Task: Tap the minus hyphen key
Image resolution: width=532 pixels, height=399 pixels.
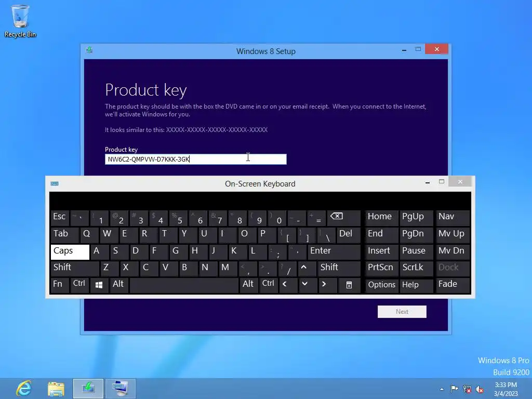Action: click(297, 218)
